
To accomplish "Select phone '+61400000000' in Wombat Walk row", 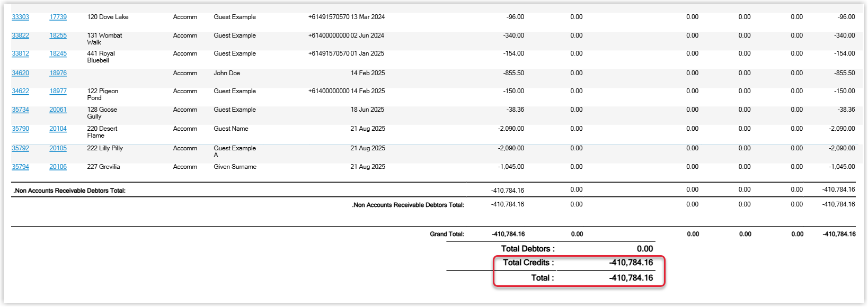I will 329,35.
